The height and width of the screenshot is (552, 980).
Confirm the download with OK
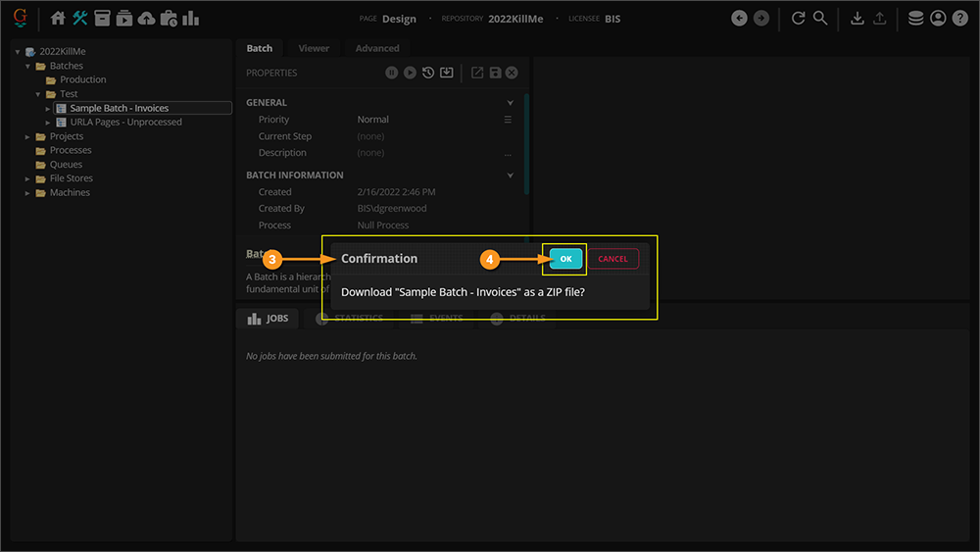pos(565,259)
